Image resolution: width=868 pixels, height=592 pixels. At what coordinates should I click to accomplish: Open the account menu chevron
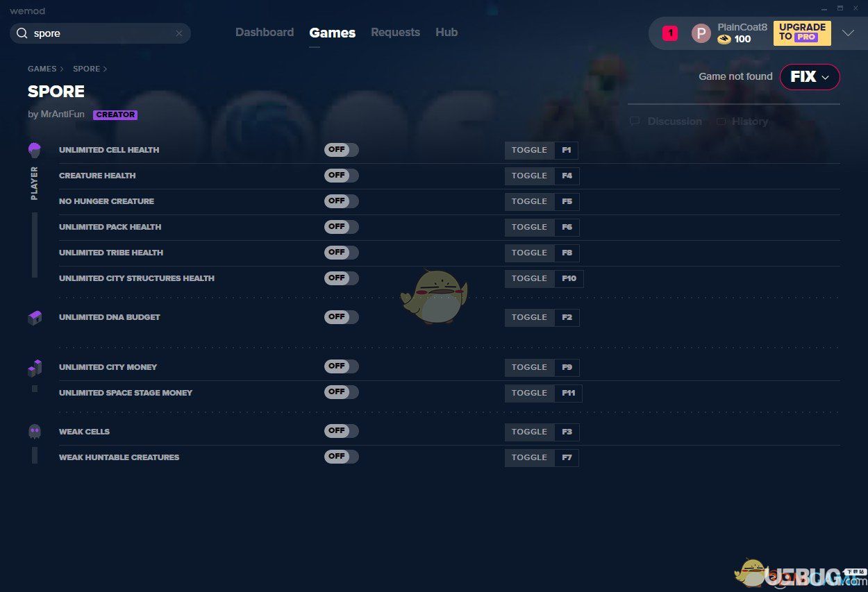point(848,33)
